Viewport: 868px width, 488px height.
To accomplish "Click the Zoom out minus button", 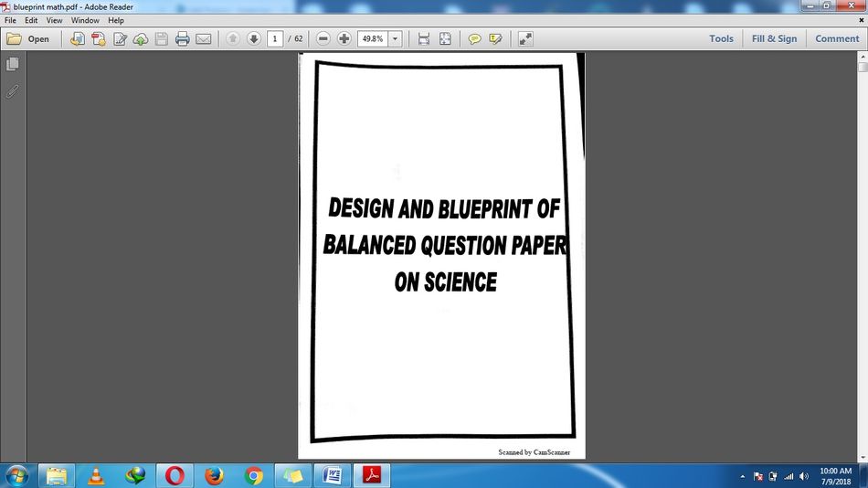I will coord(323,39).
